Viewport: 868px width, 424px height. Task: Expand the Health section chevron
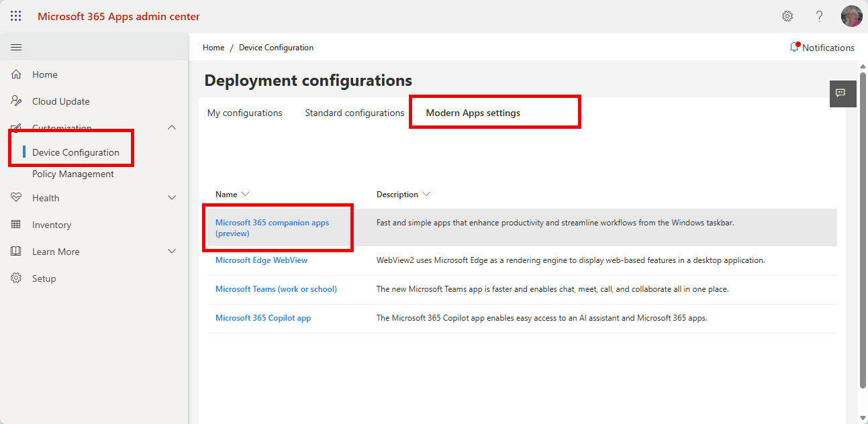tap(172, 198)
